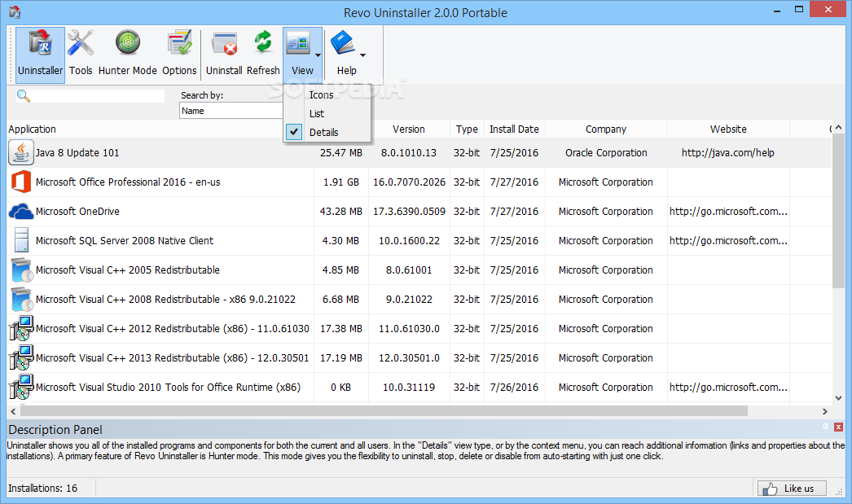Select the Visual C++ 2005 Redistributable icon
This screenshot has height=504, width=852.
22,270
